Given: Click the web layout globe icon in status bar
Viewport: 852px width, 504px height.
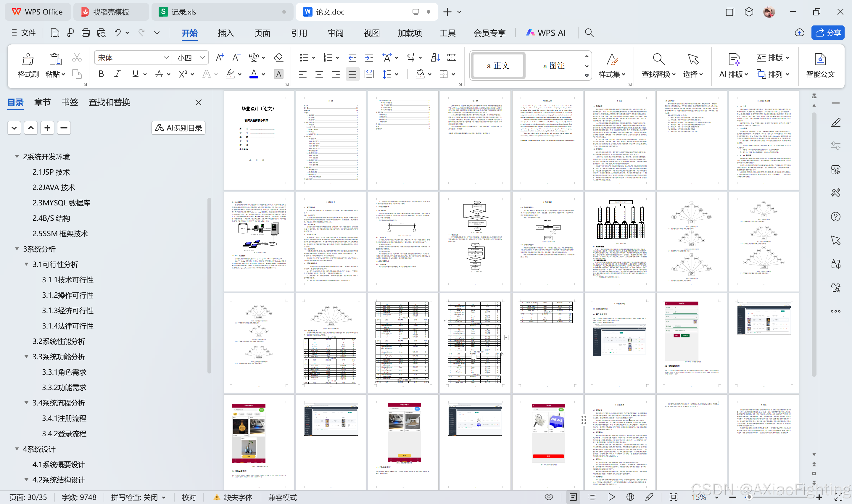Looking at the screenshot, I should coord(630,497).
